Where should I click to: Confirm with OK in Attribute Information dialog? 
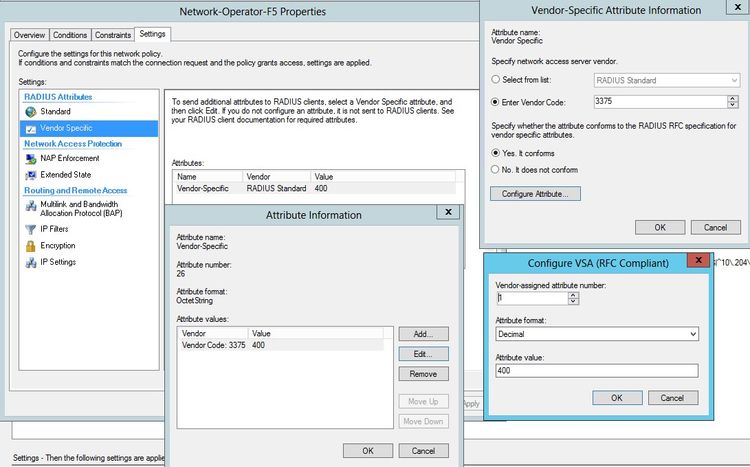[x=368, y=451]
